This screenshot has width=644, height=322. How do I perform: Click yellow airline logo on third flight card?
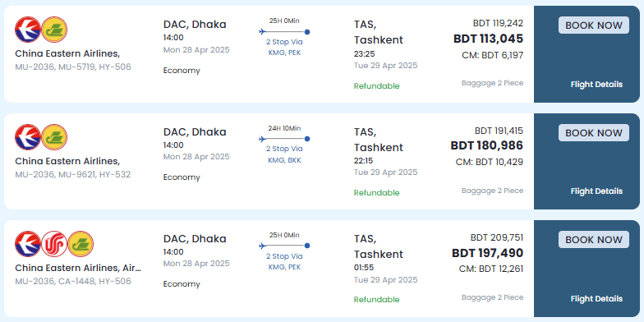tap(80, 244)
